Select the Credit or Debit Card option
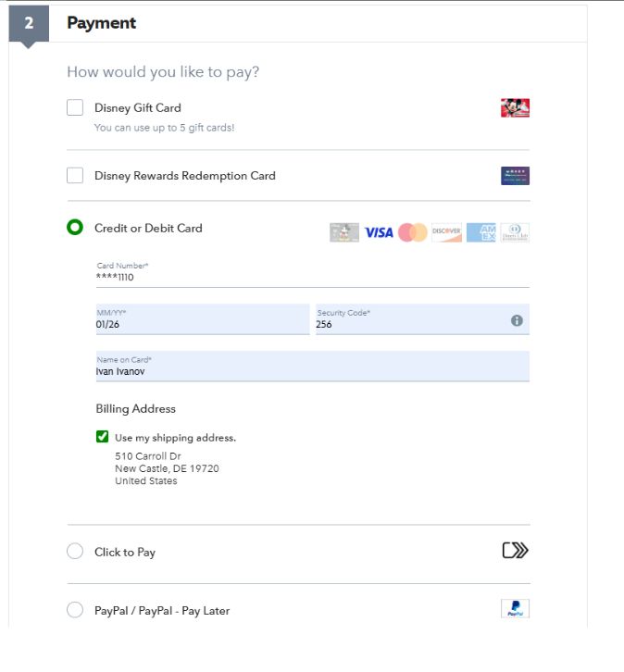The width and height of the screenshot is (624, 672). (x=75, y=228)
